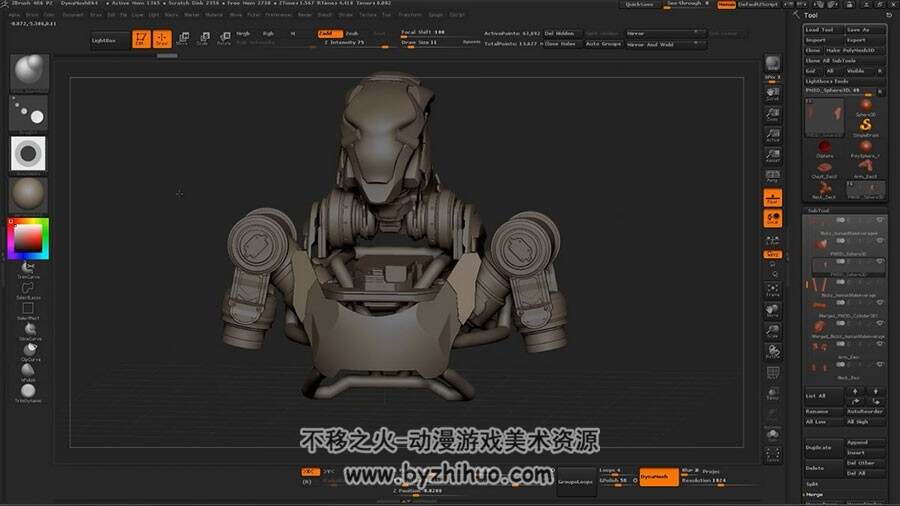
Task: Pick a color in the color picker square
Action: pyautogui.click(x=28, y=238)
